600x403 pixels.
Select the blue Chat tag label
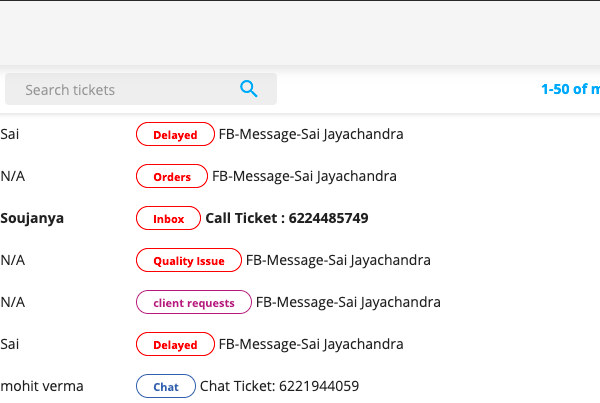click(x=166, y=386)
